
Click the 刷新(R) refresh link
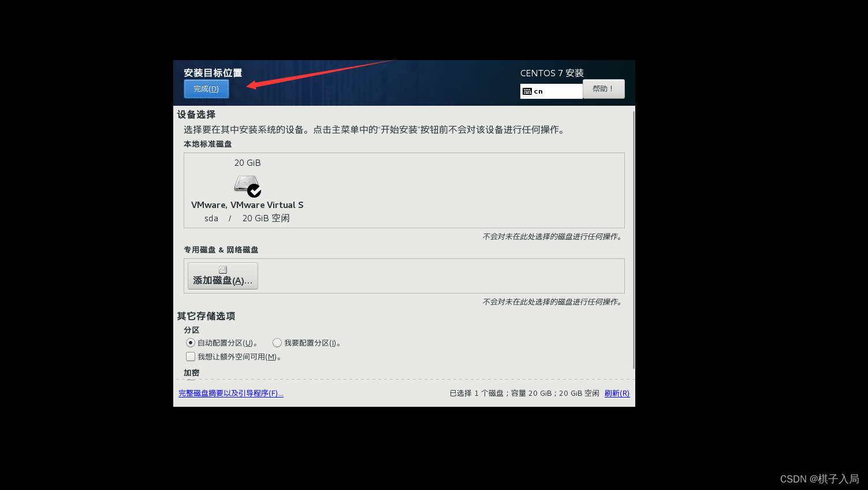click(617, 394)
